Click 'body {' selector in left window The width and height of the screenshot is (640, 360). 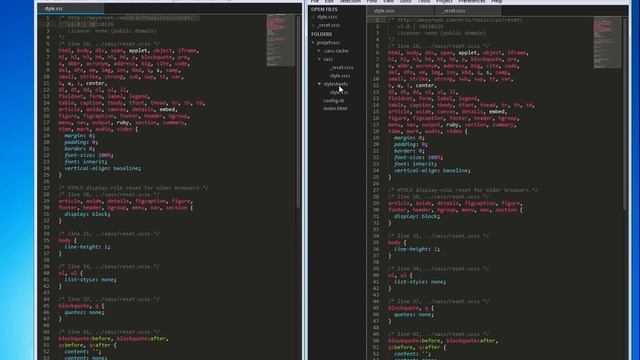[67, 240]
